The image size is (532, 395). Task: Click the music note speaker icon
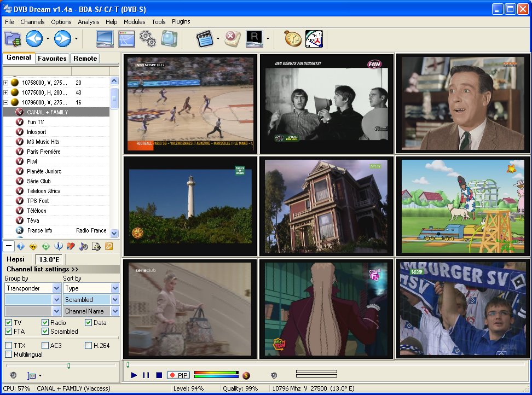pos(83,247)
